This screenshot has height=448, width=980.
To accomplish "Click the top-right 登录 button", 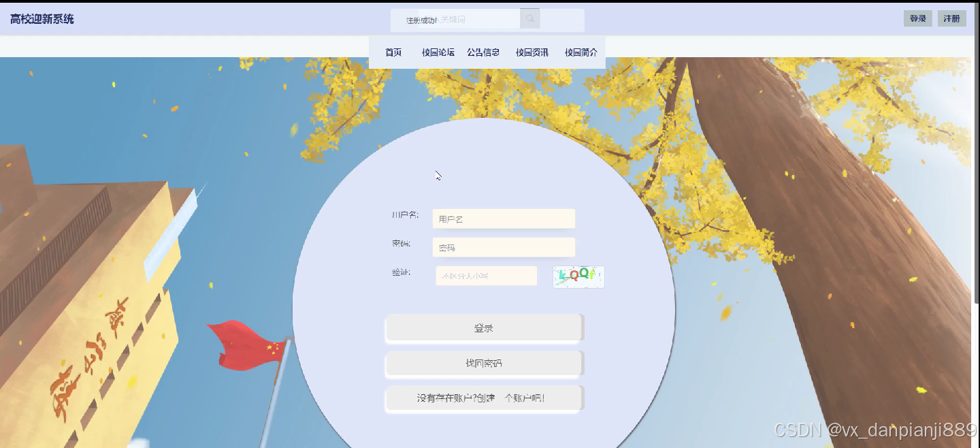I will [918, 18].
